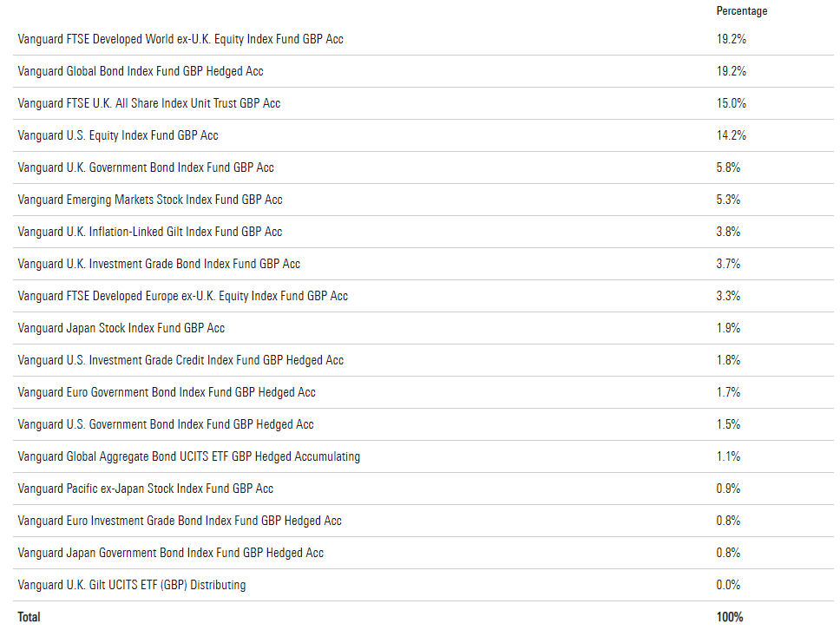
Task: Select Vanguard Global Aggregate Bond UCITS ETF
Action: [189, 457]
